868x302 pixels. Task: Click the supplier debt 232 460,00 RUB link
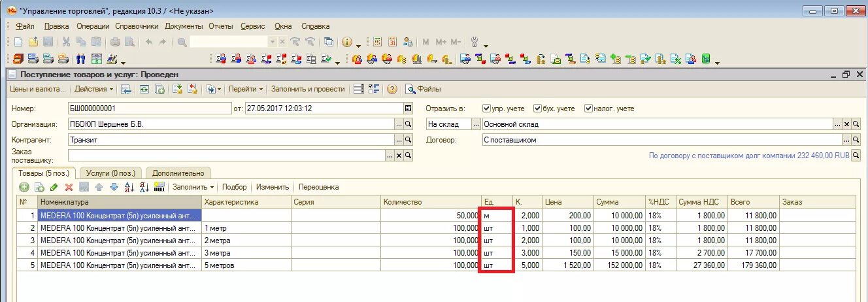(749, 156)
